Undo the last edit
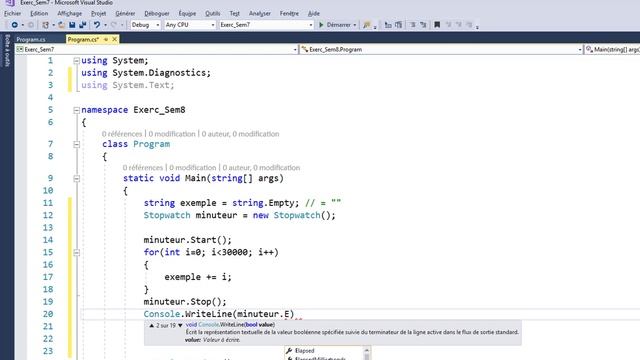The image size is (640, 360). tap(97, 25)
